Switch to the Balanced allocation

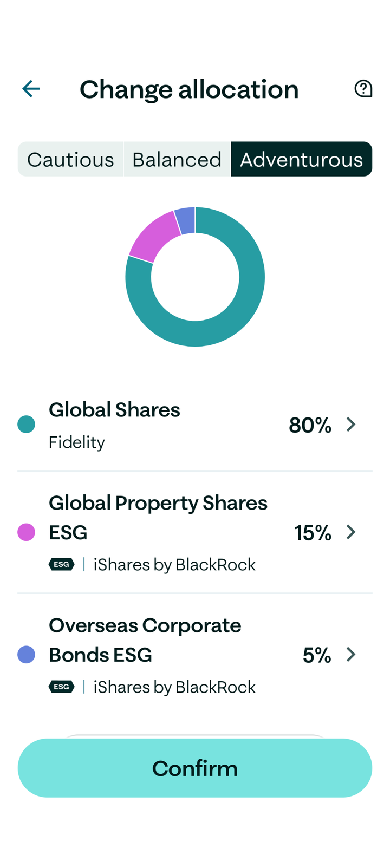177,160
